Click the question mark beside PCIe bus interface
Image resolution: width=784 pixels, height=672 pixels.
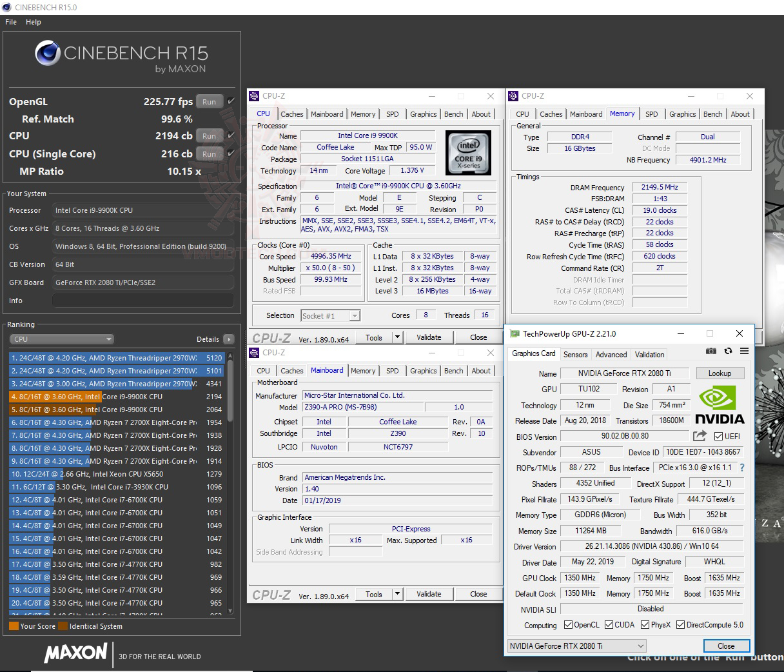(x=743, y=468)
